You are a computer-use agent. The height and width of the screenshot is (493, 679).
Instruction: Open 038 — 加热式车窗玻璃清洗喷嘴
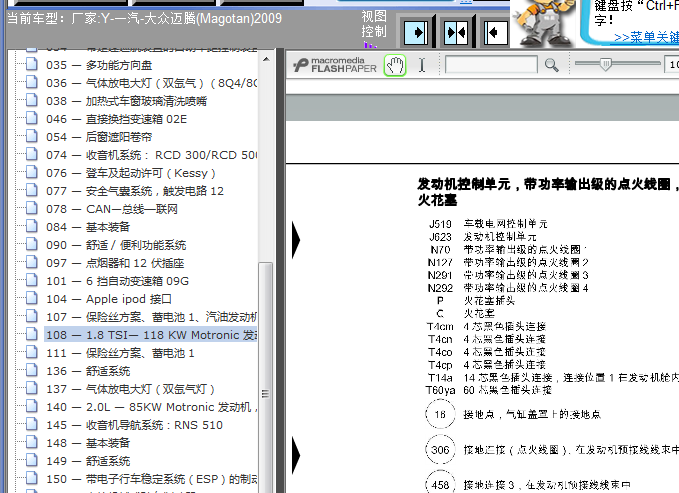tap(126, 101)
